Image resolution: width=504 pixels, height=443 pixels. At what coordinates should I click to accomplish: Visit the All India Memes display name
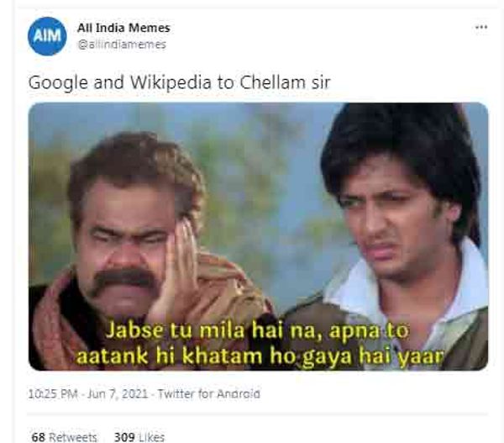(x=123, y=28)
